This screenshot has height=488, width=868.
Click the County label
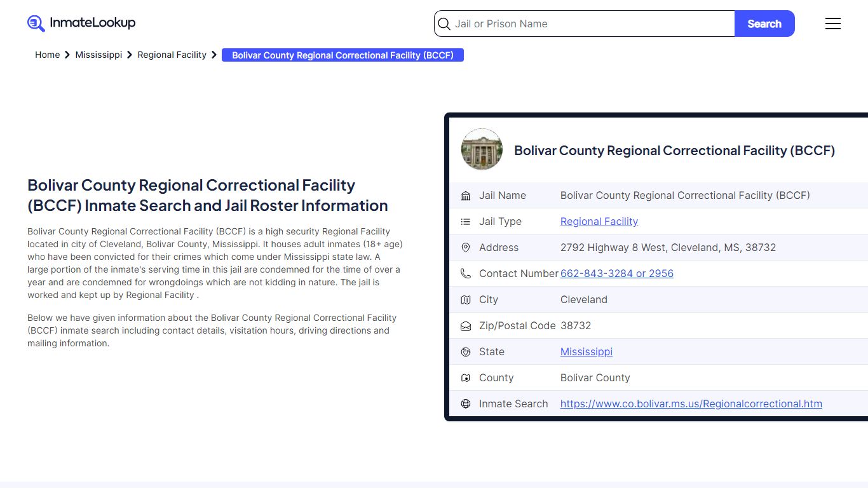[x=496, y=377]
